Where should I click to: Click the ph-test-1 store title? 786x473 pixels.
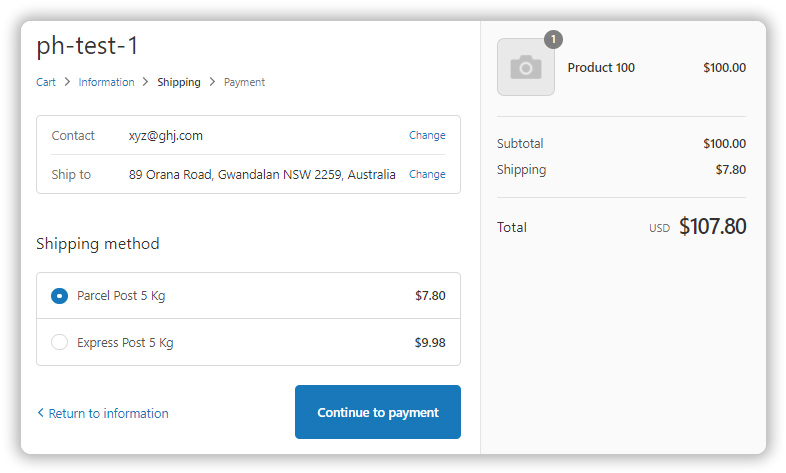pos(87,46)
